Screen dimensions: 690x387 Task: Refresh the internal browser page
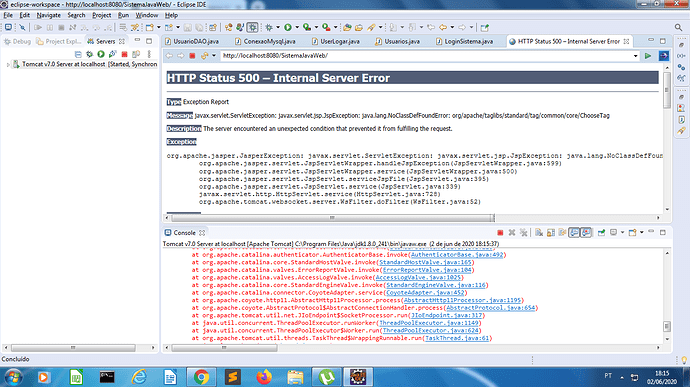(204, 56)
